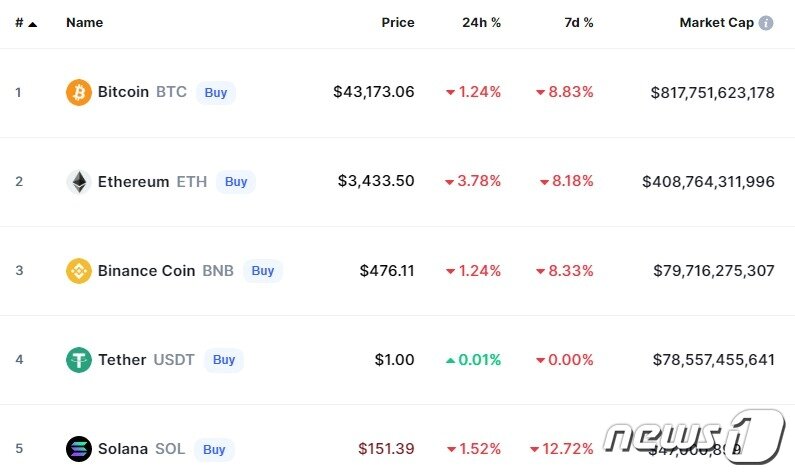Click the Bitcoin logo icon
The width and height of the screenshot is (795, 476).
point(78,93)
